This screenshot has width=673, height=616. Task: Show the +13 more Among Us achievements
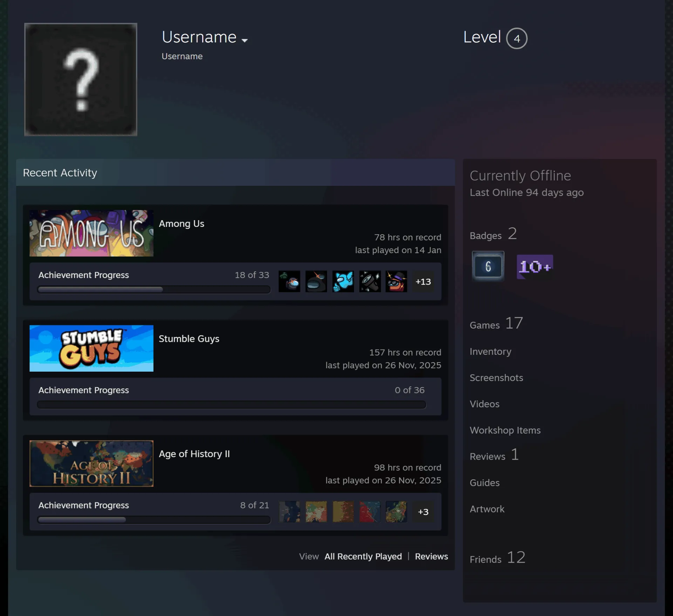click(423, 282)
